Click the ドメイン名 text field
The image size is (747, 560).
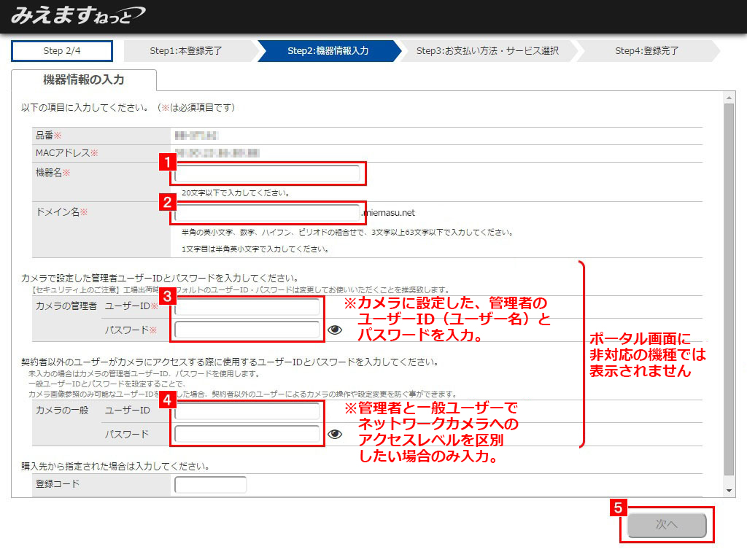coord(267,213)
